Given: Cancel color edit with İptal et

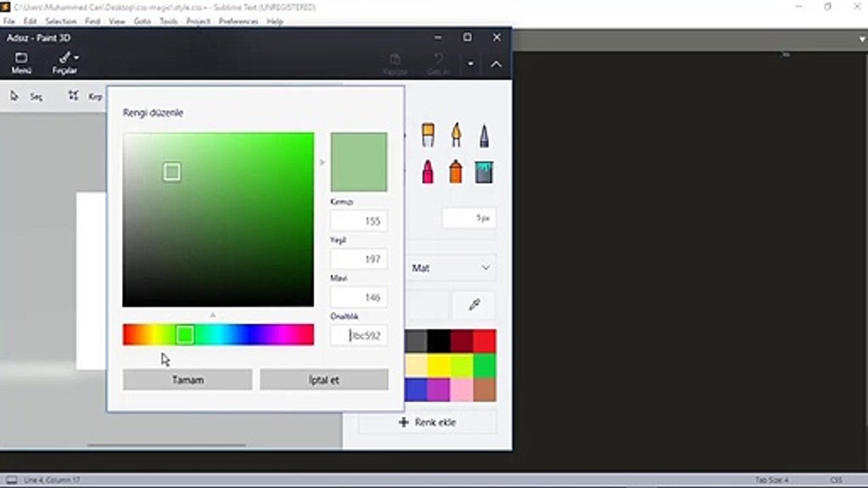Looking at the screenshot, I should tap(324, 380).
